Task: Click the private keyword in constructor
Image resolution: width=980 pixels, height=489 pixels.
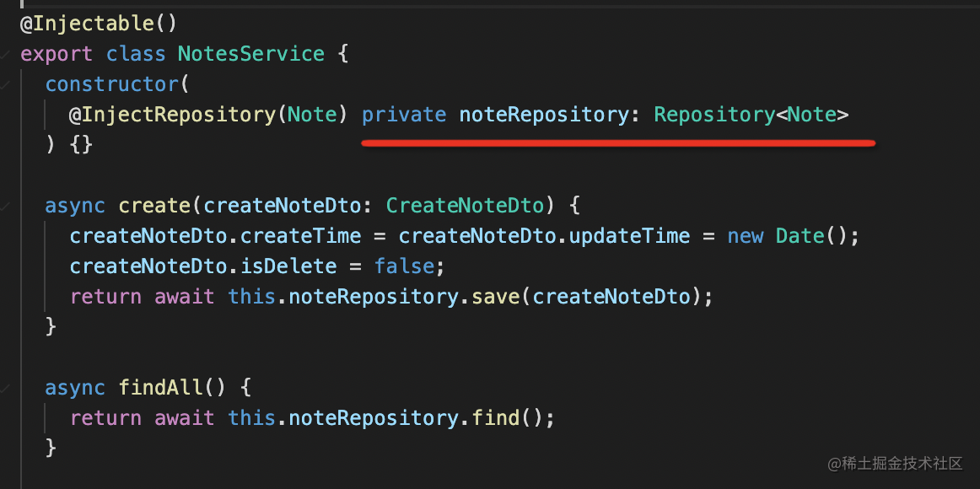Action: (x=404, y=115)
